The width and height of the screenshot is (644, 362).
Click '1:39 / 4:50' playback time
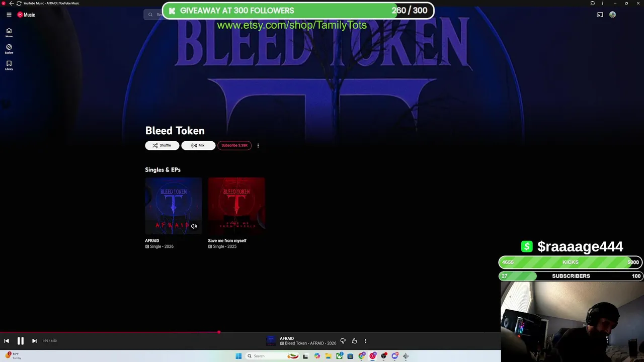point(49,341)
